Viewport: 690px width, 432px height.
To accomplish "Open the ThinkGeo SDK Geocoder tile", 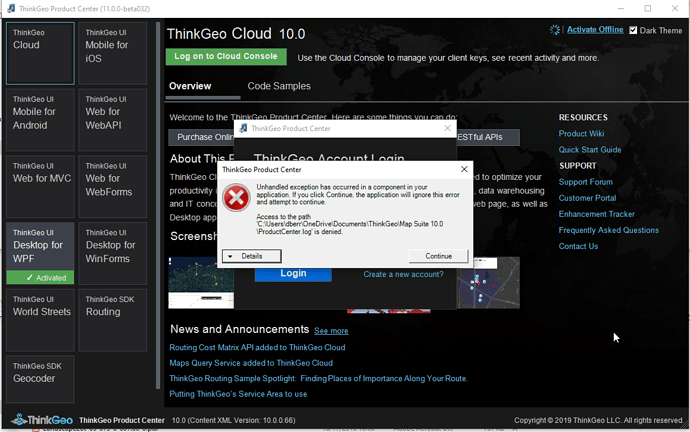I will coord(40,379).
